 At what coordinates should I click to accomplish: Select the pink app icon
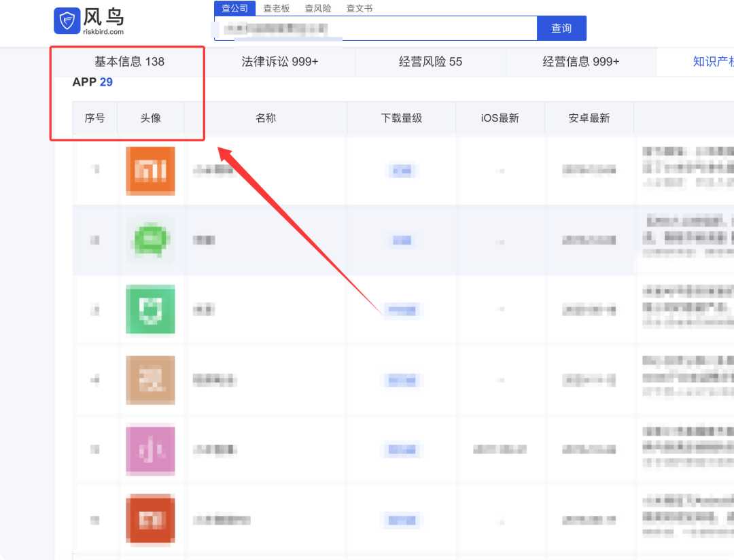click(x=150, y=449)
